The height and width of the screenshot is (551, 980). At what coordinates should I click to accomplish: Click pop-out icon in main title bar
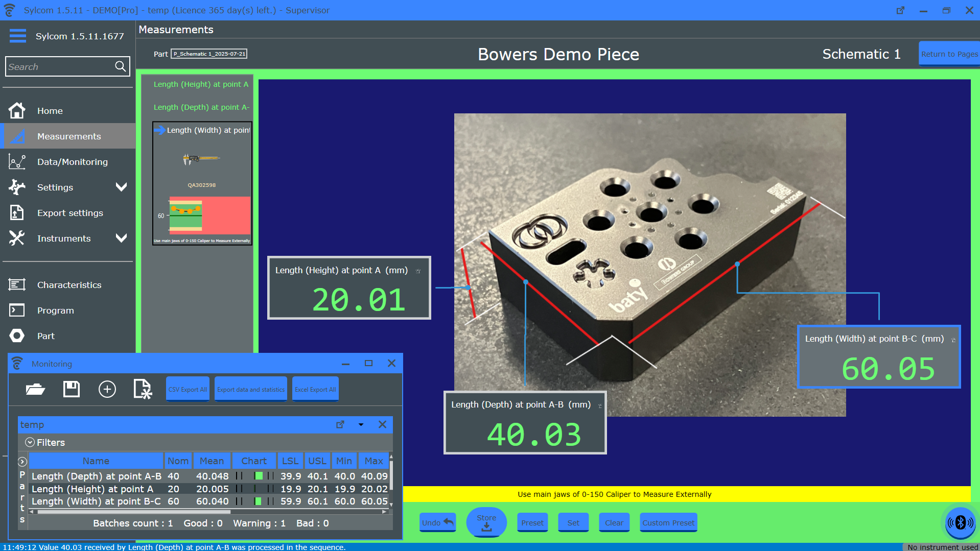tap(900, 10)
